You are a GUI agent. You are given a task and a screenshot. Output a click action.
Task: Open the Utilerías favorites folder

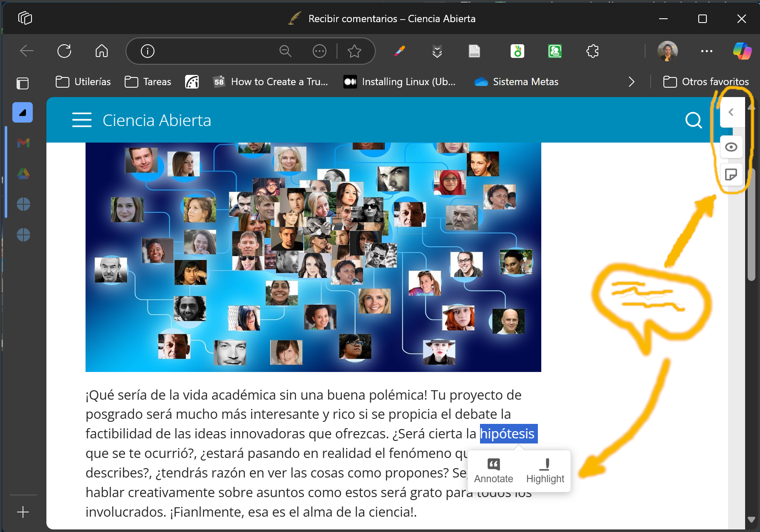(83, 82)
